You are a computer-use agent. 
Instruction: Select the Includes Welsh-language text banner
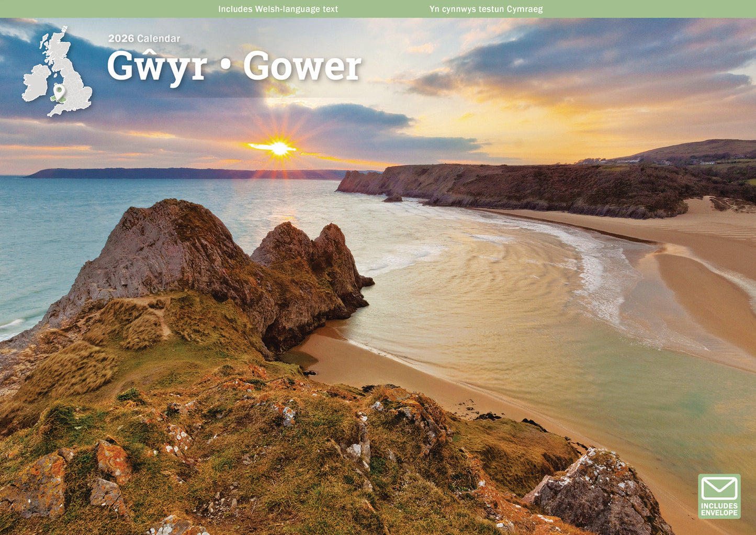point(279,8)
